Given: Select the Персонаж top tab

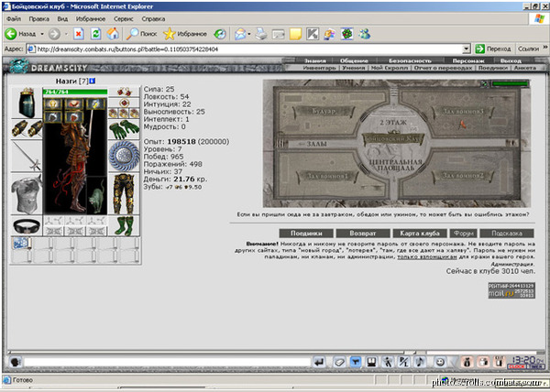Looking at the screenshot, I should coord(467,60).
